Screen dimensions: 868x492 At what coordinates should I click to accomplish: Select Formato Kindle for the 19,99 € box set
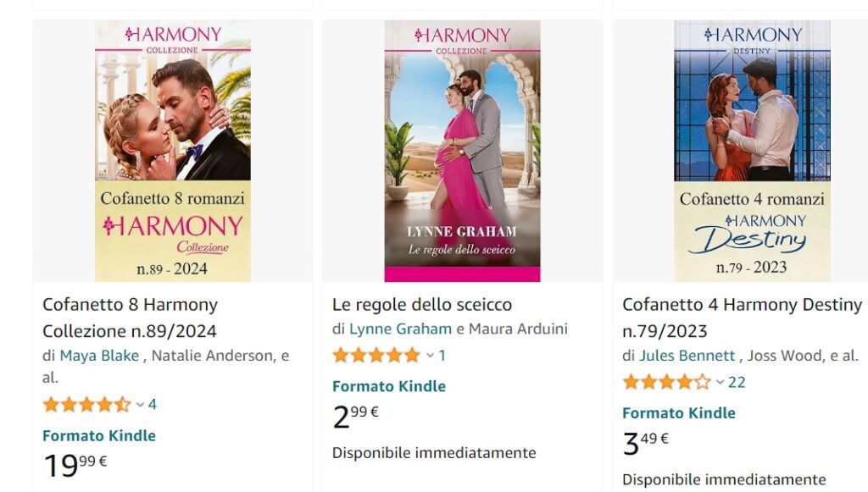pos(99,435)
